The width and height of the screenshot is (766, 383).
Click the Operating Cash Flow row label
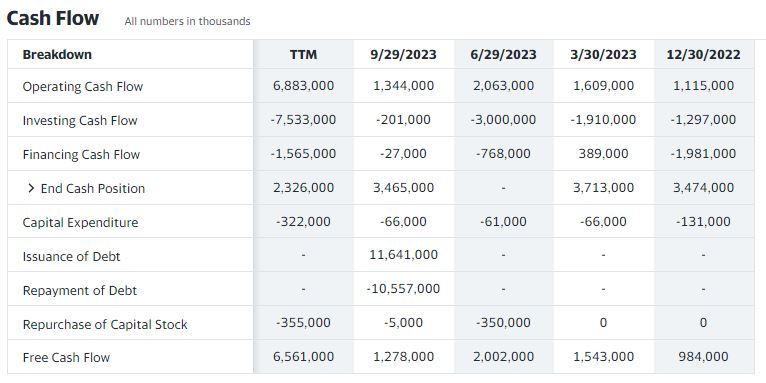point(83,86)
